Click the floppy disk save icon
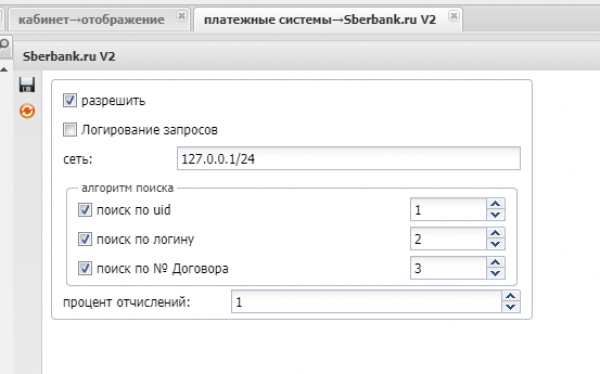 point(27,84)
